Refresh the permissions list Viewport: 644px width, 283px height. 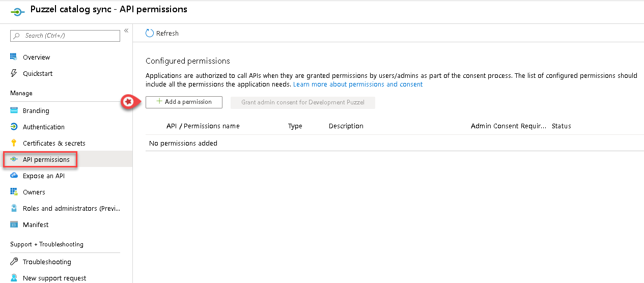(162, 33)
